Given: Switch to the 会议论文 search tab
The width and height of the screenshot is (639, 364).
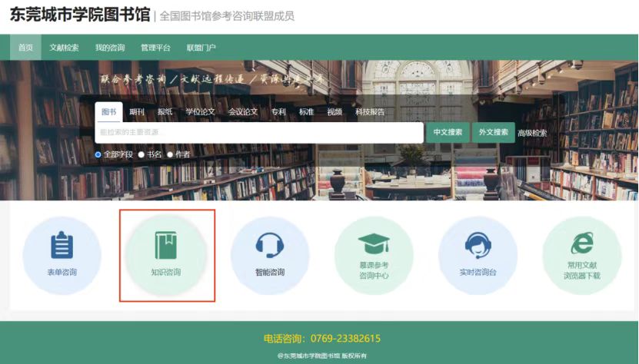Looking at the screenshot, I should 243,112.
